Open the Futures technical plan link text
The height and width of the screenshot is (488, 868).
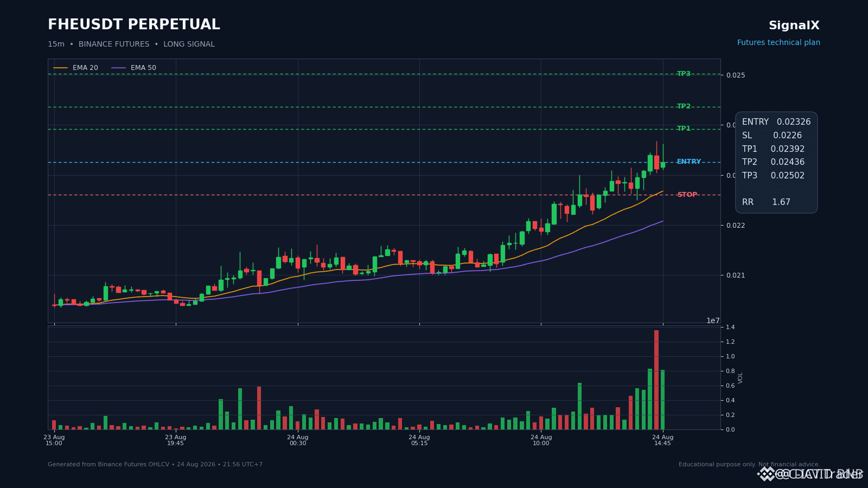778,43
